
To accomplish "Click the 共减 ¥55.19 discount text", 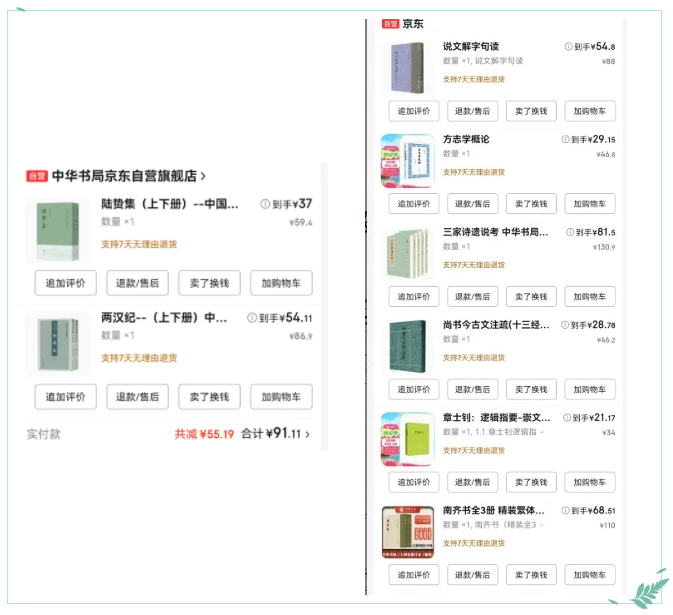I will point(204,434).
